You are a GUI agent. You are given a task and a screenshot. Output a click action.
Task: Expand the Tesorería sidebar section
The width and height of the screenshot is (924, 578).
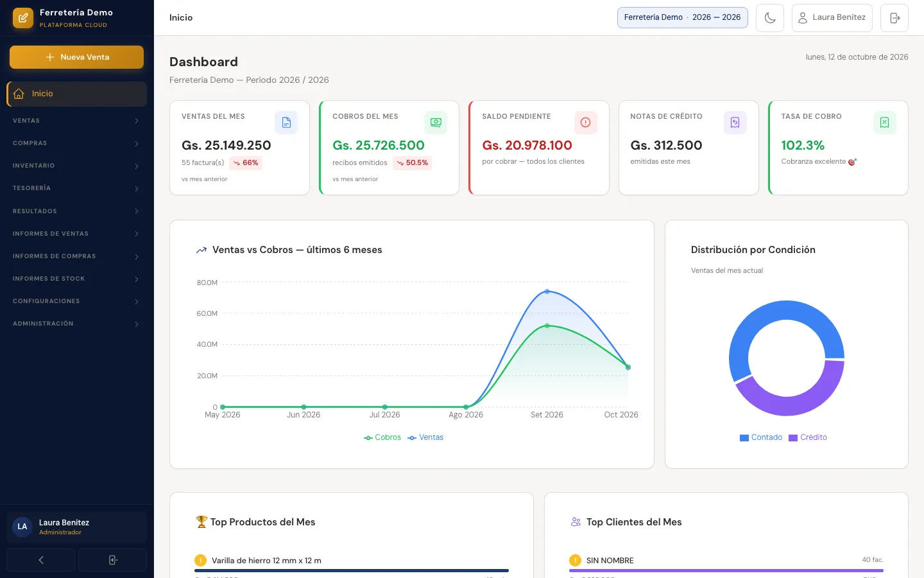click(76, 188)
